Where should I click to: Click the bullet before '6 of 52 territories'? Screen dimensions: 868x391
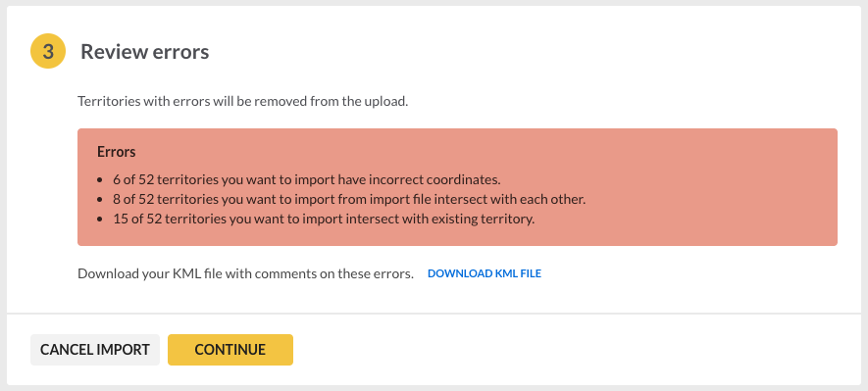point(100,180)
